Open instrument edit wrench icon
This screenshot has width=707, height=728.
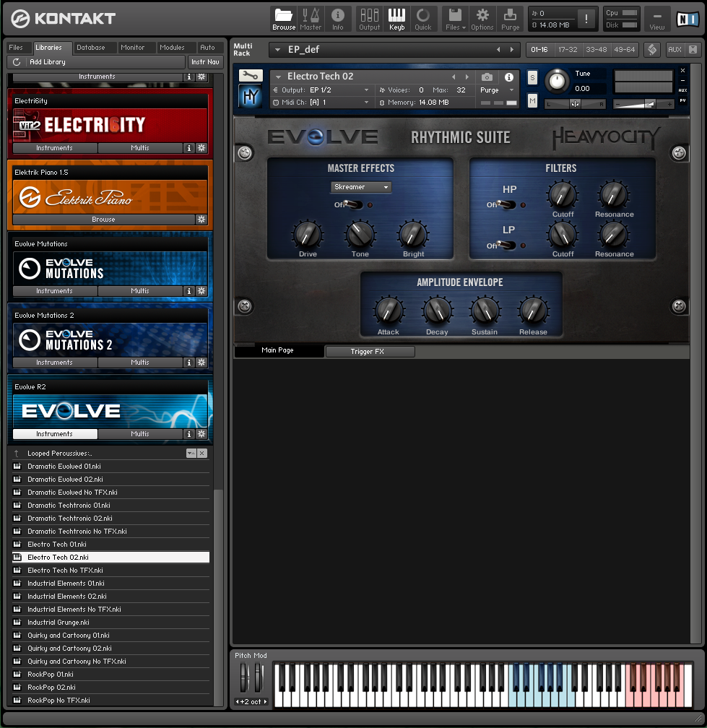click(x=250, y=75)
